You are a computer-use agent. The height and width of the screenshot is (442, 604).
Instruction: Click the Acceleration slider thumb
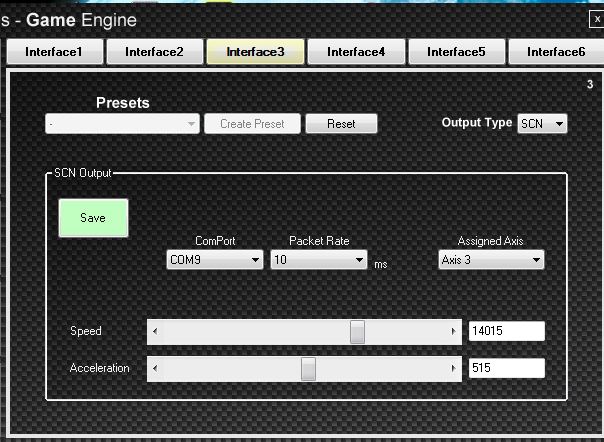tap(308, 369)
